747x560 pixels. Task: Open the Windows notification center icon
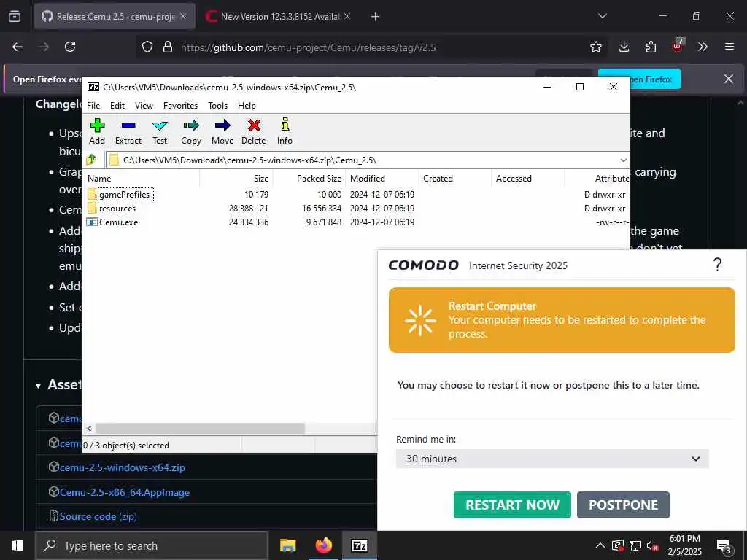pos(724,545)
